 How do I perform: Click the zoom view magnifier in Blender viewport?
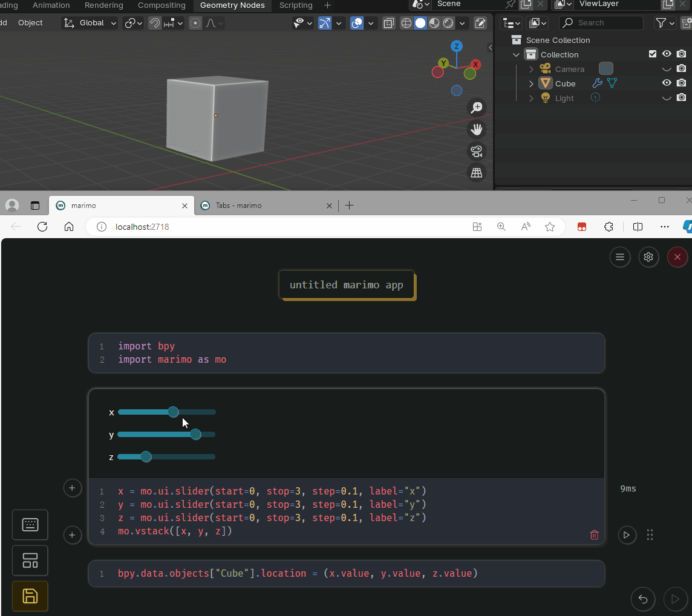click(x=477, y=108)
